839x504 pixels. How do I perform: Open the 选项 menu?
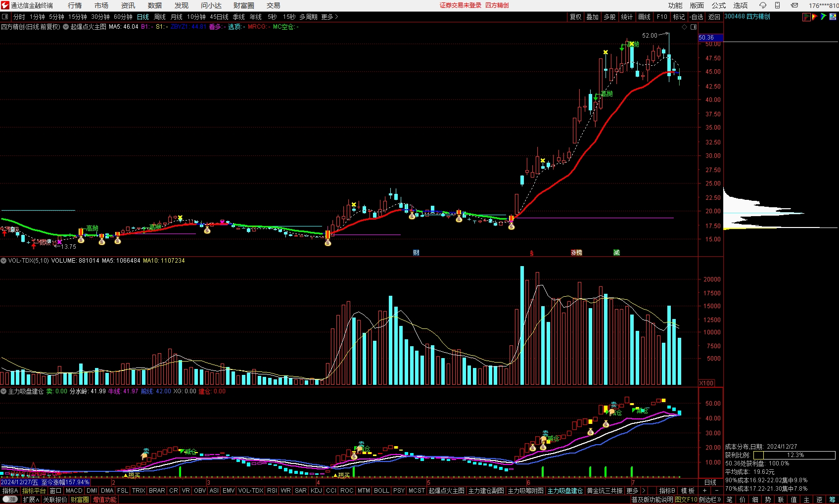tap(741, 5)
